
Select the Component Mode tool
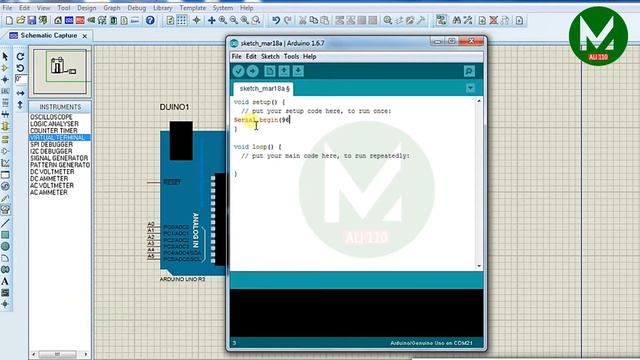[5, 68]
